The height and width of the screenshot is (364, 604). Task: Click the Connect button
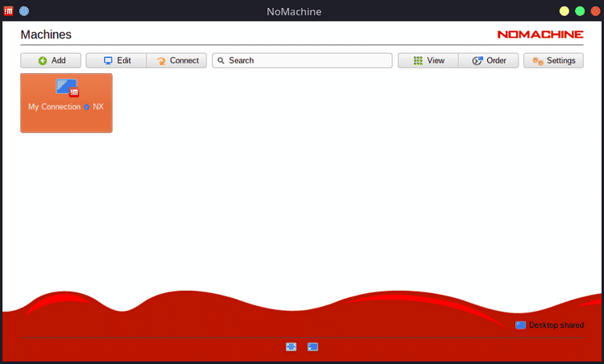click(177, 60)
